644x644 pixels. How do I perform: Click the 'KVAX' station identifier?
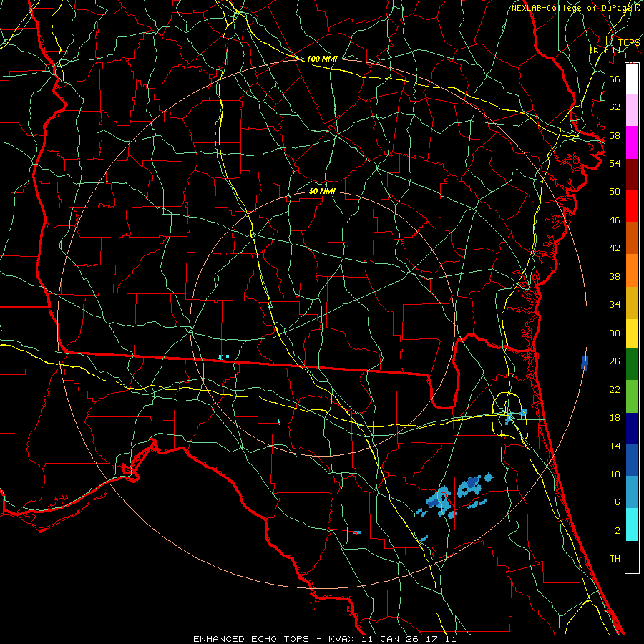pyautogui.click(x=343, y=639)
